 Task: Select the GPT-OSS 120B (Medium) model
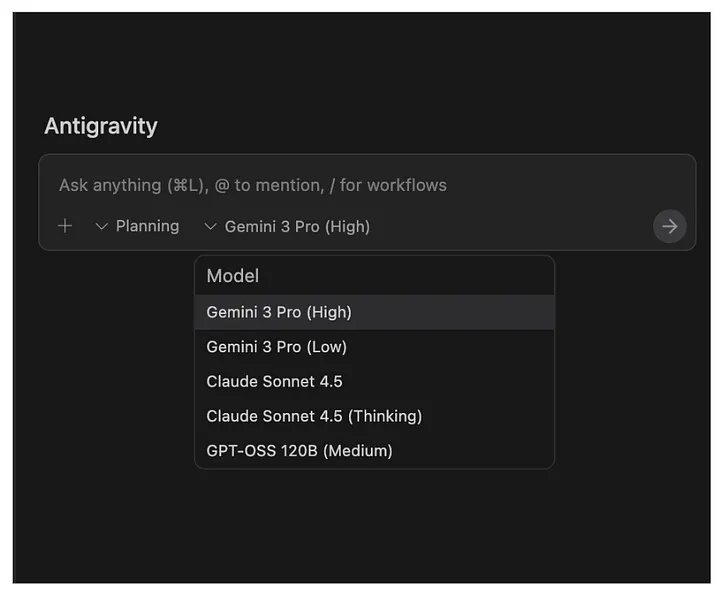click(x=299, y=451)
